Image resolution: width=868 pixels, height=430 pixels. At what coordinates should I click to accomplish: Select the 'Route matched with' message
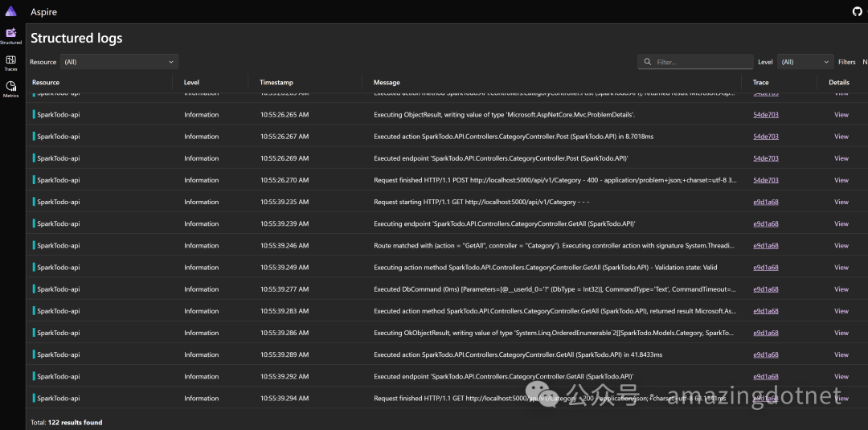click(x=555, y=246)
